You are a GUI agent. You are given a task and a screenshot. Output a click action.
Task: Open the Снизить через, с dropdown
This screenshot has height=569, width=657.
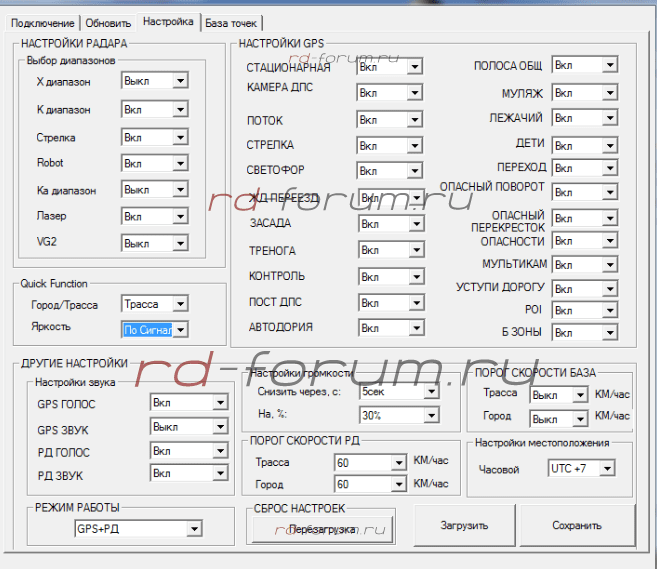pyautogui.click(x=399, y=392)
